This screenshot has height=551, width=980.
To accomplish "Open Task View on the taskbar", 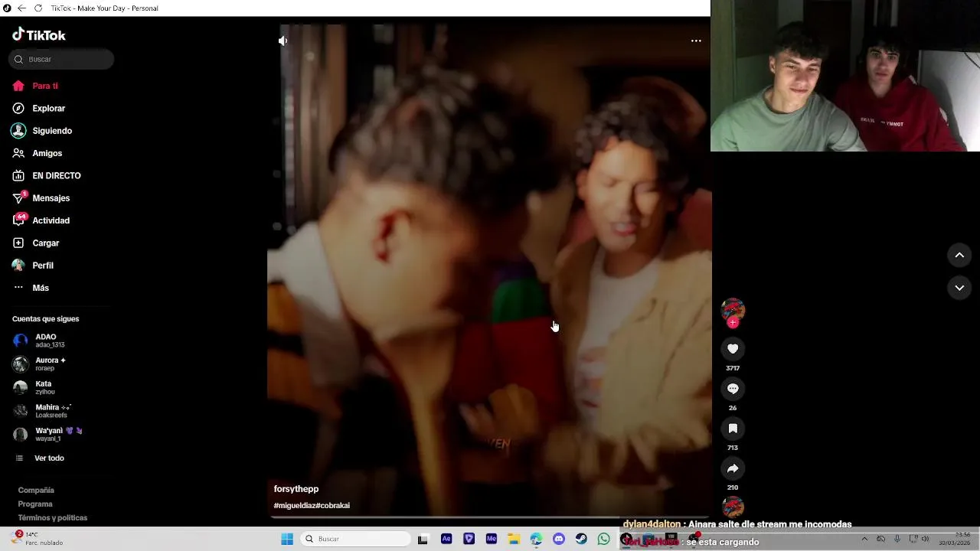I will [423, 539].
